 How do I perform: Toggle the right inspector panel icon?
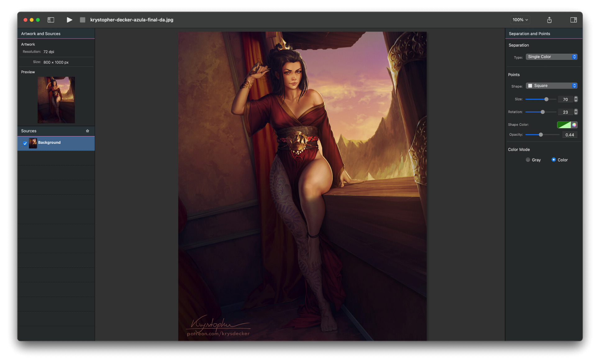574,20
